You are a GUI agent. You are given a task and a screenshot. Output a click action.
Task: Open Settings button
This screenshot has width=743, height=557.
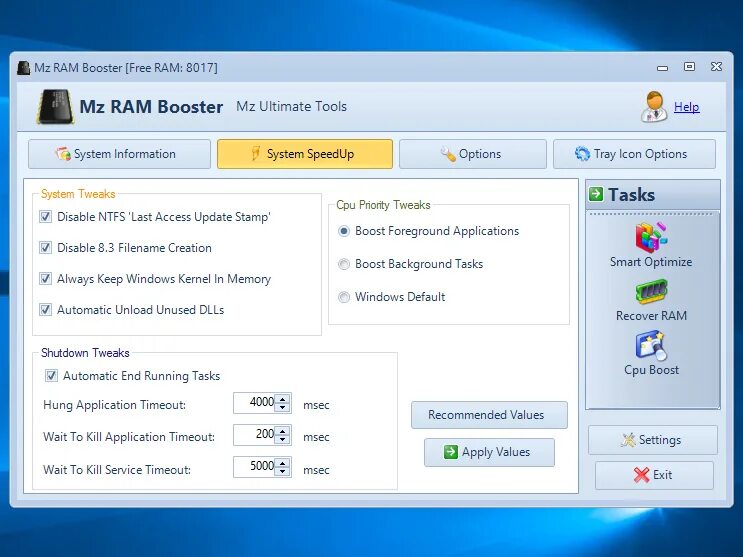(652, 440)
